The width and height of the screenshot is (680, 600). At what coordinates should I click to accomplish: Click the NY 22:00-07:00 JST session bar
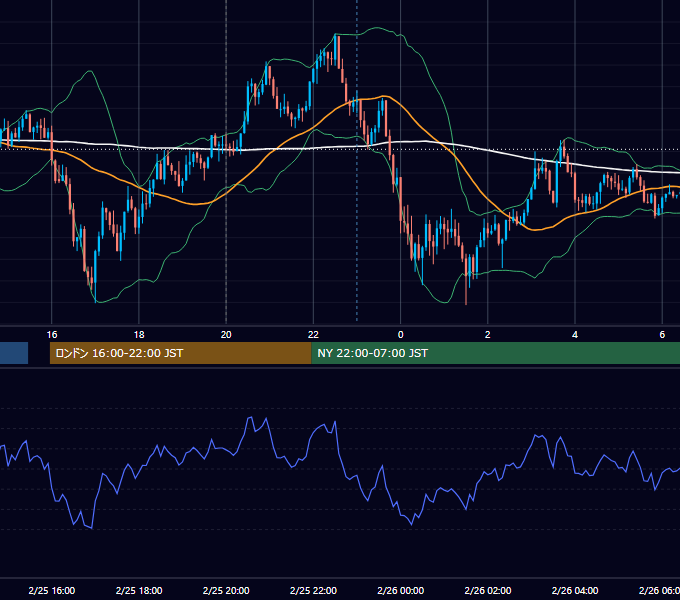(x=495, y=353)
